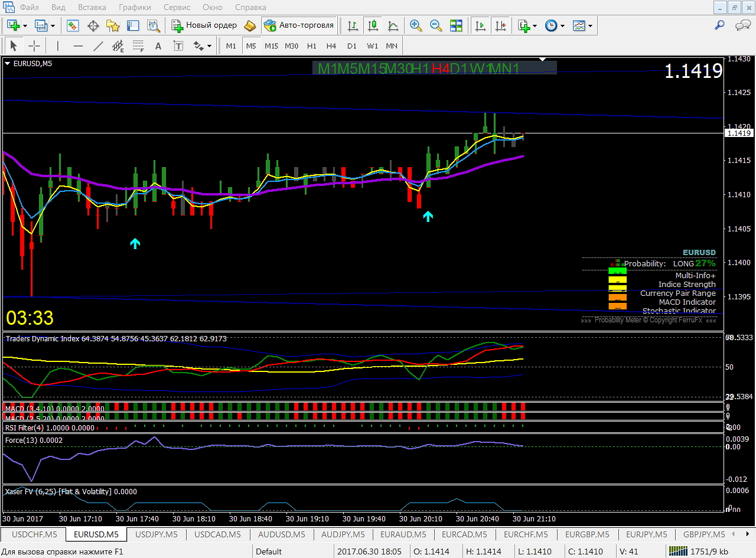Viewport: 756px width, 558px height.
Task: Select the text drawing tool
Action: (x=158, y=45)
